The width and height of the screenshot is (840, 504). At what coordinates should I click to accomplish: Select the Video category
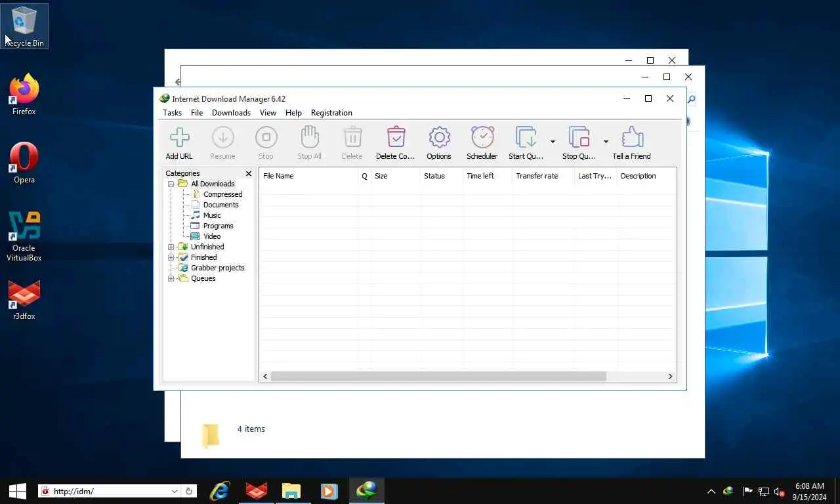click(x=212, y=236)
